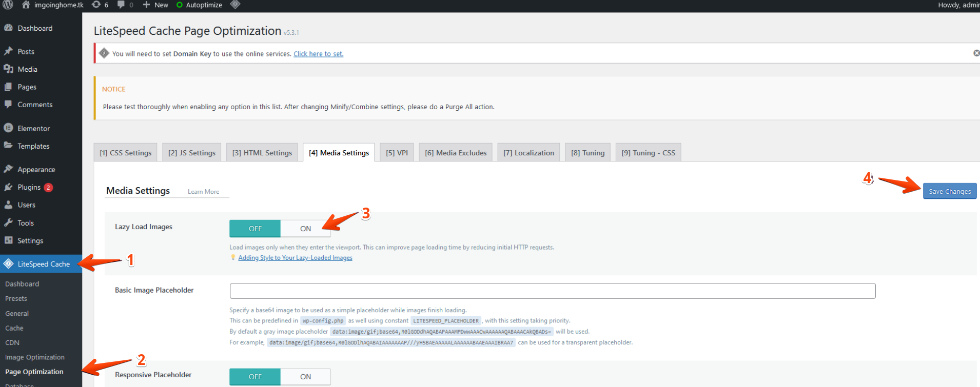Switch to the [1] CSS Settings tab
The image size is (980, 387).
(126, 153)
